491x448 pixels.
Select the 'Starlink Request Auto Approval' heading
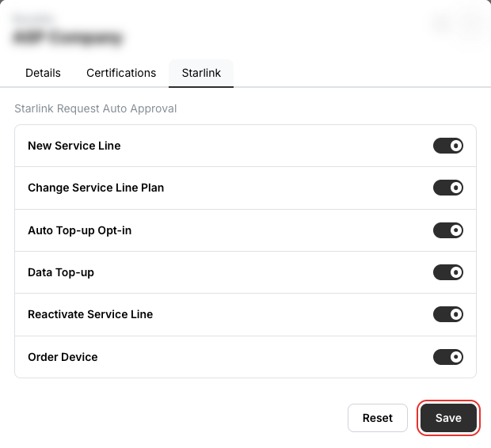tap(96, 108)
